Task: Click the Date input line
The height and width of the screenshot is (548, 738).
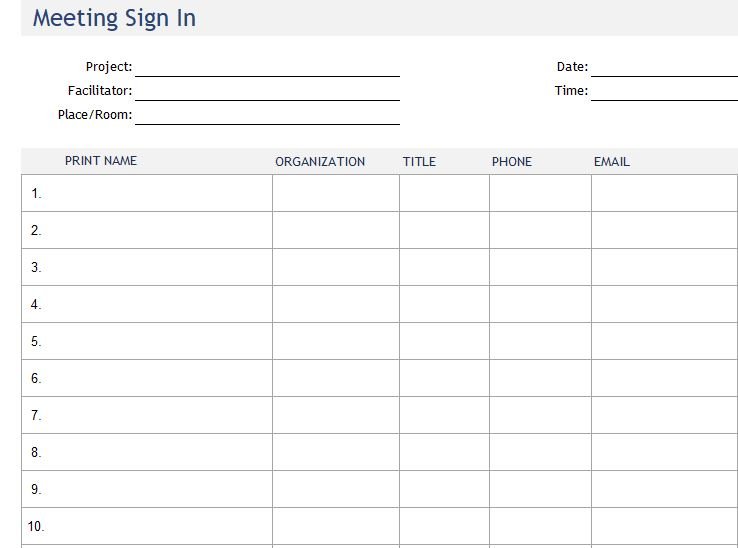Action: (664, 68)
